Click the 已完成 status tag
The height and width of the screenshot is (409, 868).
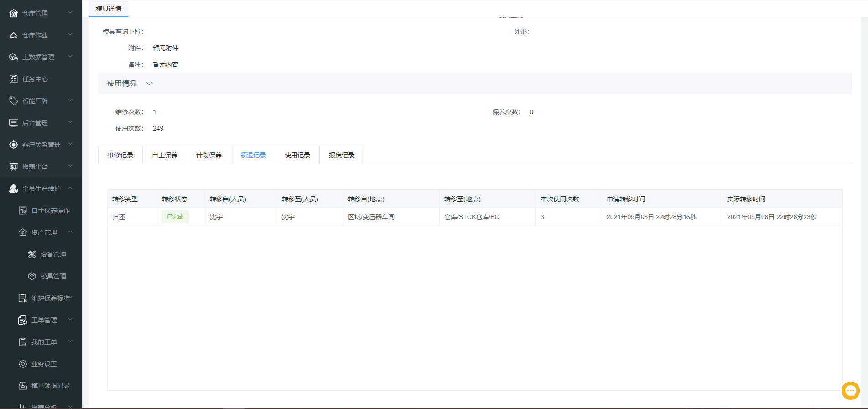coord(175,217)
